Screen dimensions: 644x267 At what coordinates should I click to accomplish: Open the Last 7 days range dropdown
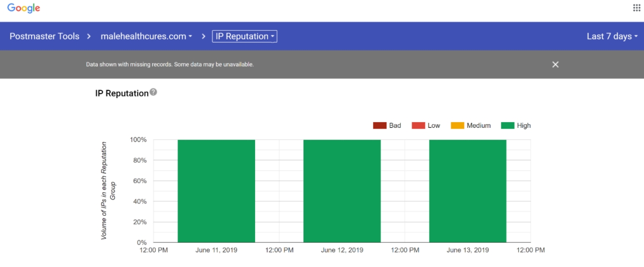tap(612, 36)
